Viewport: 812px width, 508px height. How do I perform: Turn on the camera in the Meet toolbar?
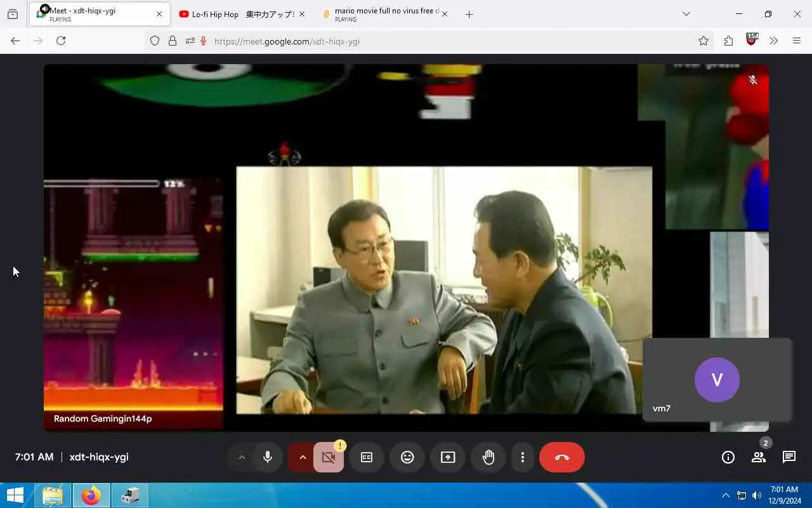coord(329,457)
